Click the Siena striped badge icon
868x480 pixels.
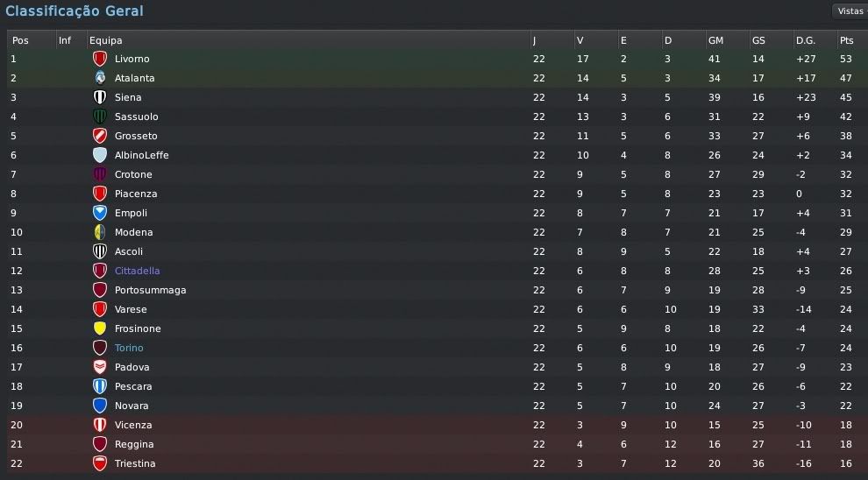100,97
